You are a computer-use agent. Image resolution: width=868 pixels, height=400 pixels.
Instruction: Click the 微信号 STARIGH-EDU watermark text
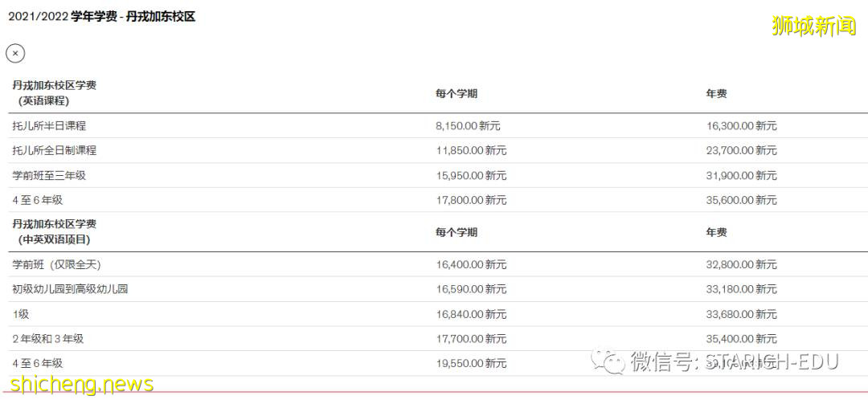pyautogui.click(x=734, y=361)
